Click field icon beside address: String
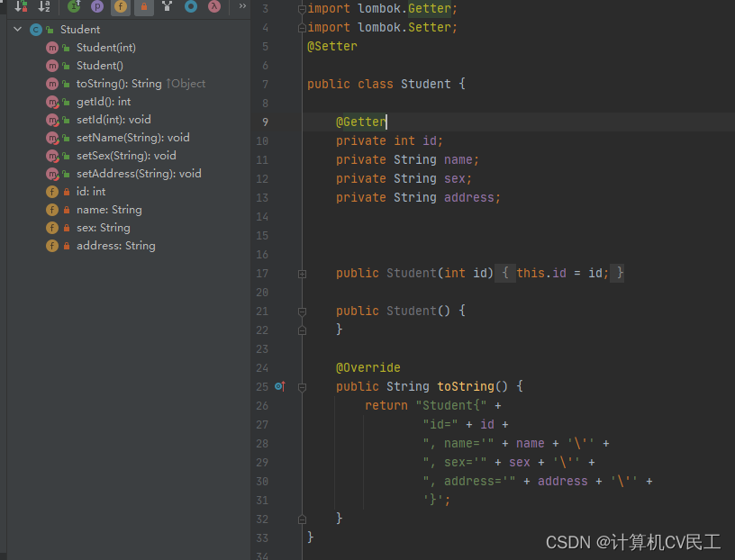The height and width of the screenshot is (560, 735). click(52, 246)
